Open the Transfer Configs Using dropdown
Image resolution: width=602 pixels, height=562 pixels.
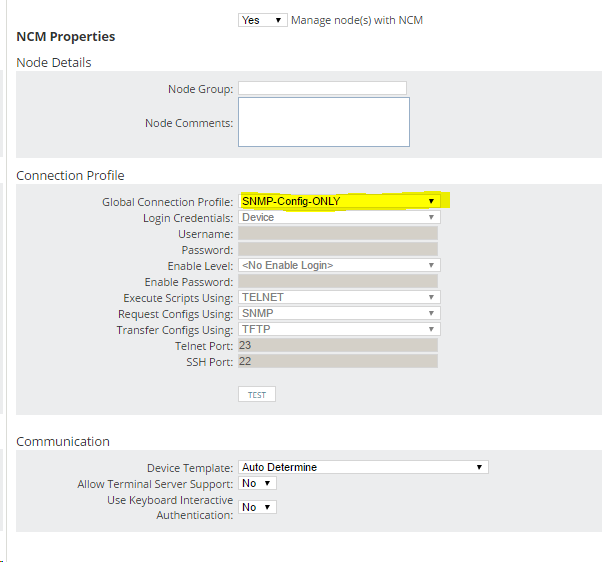pos(339,329)
